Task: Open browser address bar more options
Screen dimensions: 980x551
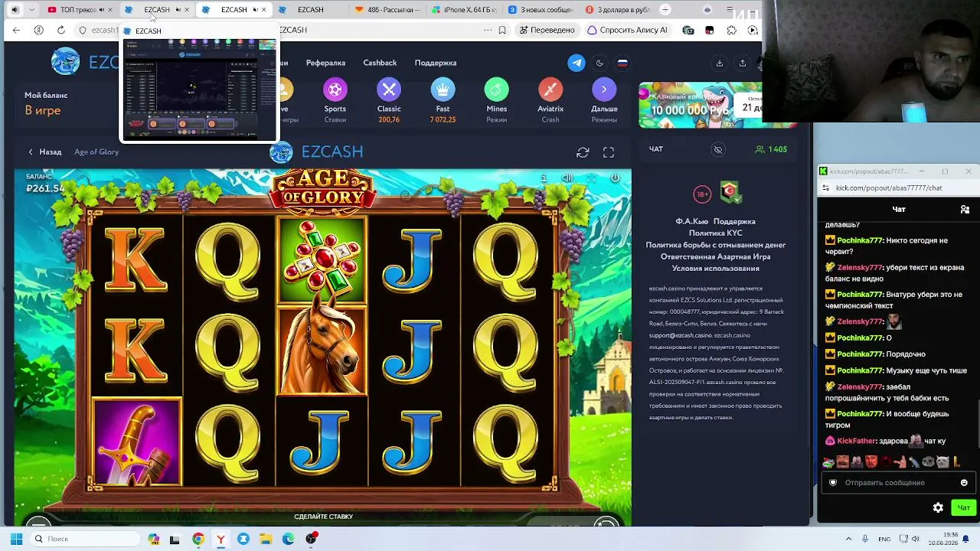Action: (488, 30)
